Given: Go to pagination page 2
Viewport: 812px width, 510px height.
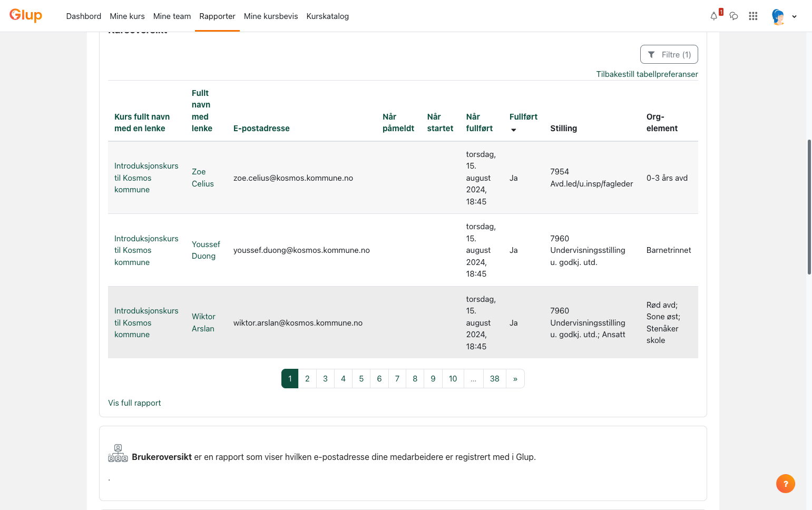Looking at the screenshot, I should pos(307,379).
